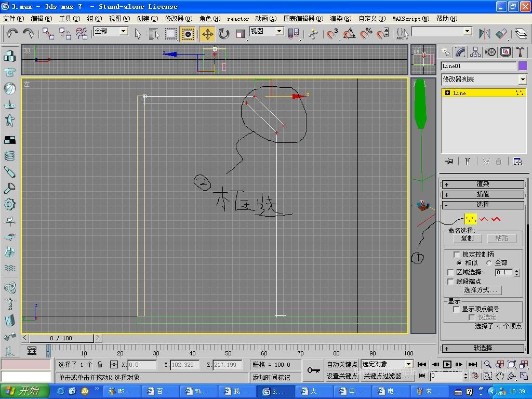This screenshot has width=532, height=399.
Task: Select Spline sub-object level icon
Action: coord(496,219)
